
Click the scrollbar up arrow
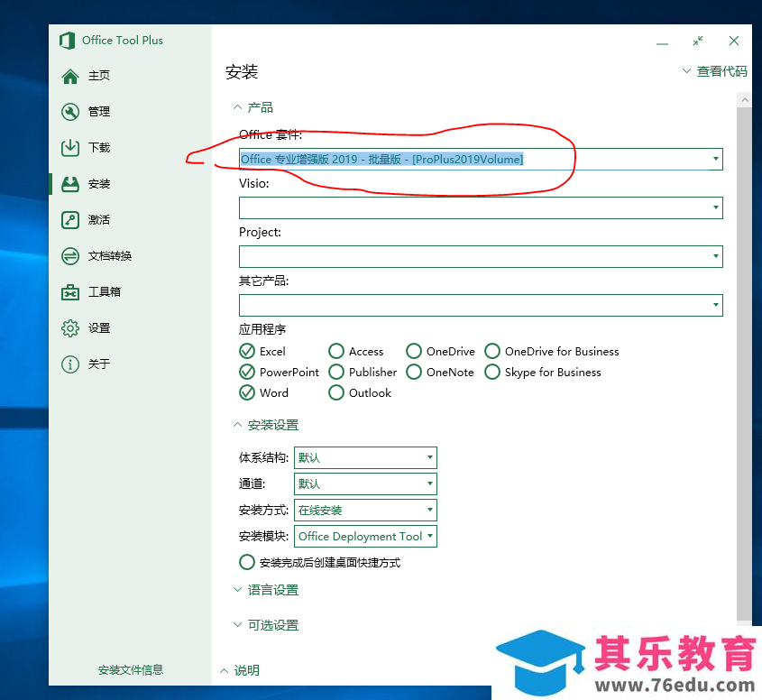point(744,100)
